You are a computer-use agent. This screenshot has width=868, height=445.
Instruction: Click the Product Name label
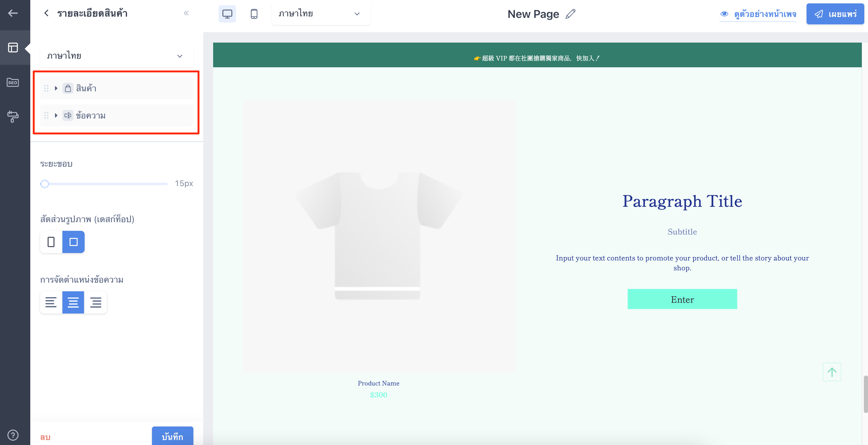coord(378,383)
